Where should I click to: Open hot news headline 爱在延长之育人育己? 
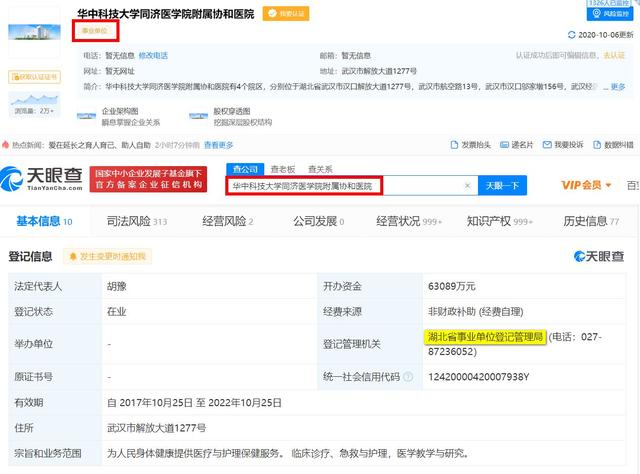point(100,145)
